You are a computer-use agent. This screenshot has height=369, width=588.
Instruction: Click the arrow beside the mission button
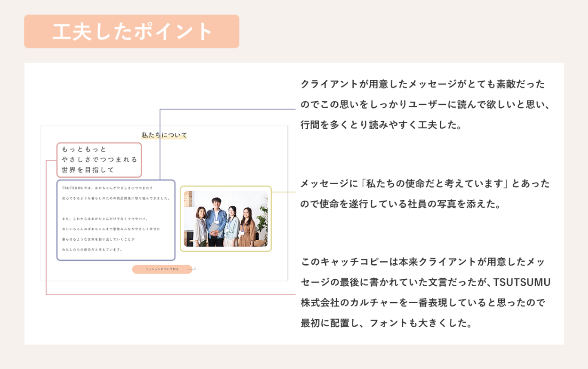coord(193,269)
